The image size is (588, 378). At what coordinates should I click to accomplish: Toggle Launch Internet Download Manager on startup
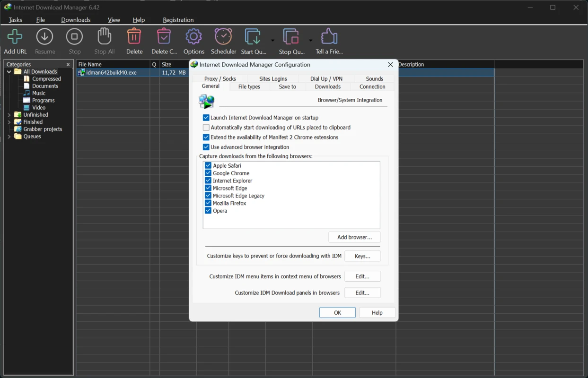click(x=206, y=118)
